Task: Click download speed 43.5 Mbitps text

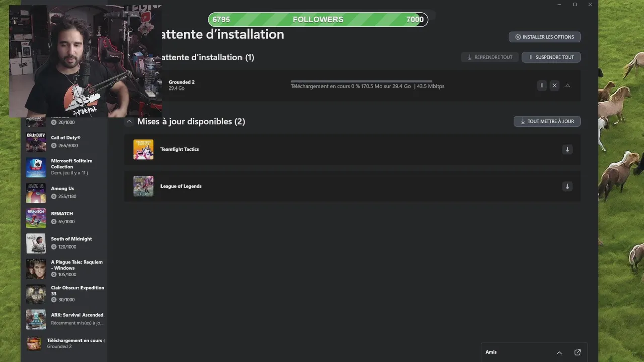Action: coord(431,86)
